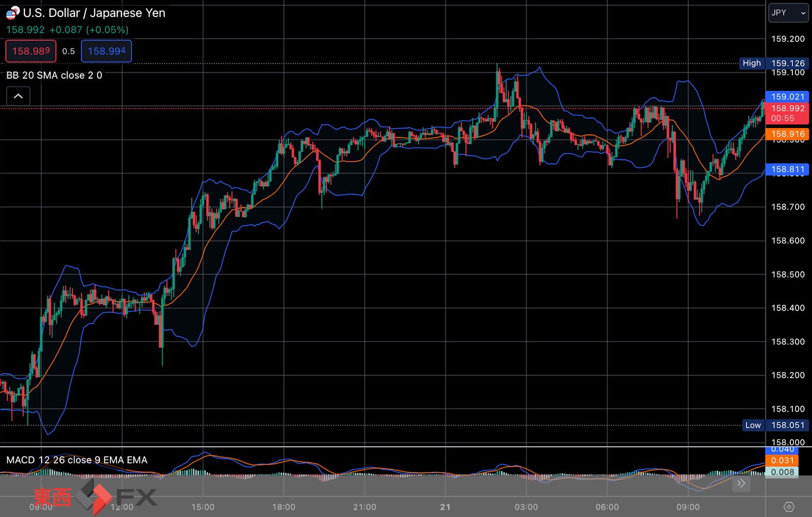
Task: Click the Low 158.051 price label
Action: (x=775, y=425)
